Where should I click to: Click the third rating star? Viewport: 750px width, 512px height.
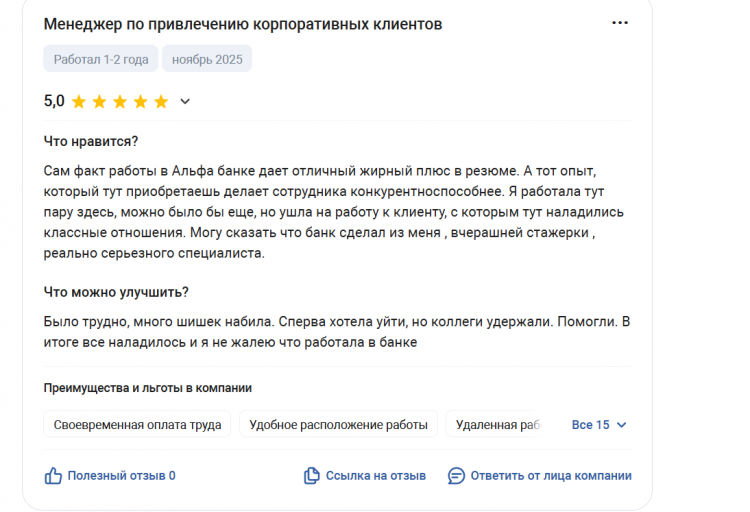coord(119,101)
